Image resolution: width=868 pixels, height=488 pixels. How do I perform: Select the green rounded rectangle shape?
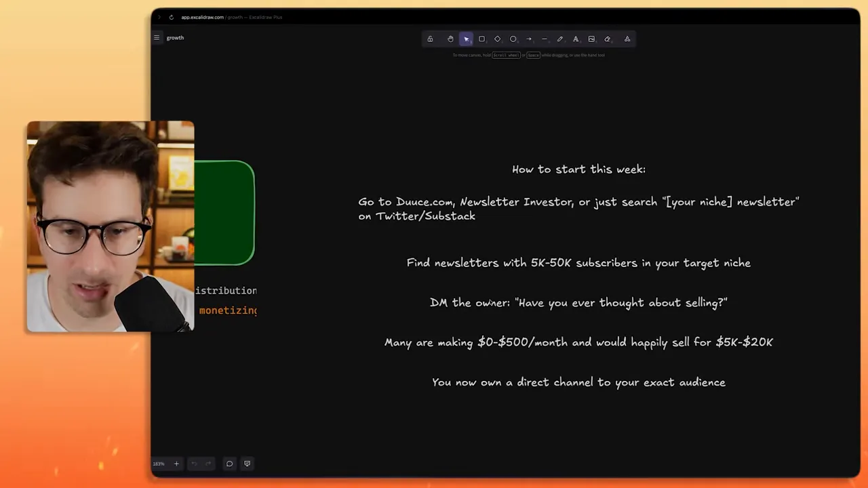(x=224, y=212)
